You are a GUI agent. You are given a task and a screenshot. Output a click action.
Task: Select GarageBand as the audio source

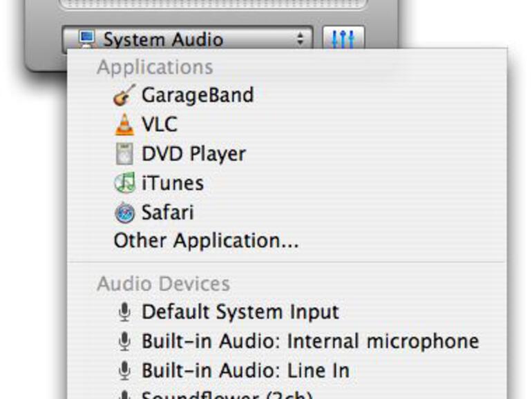pos(198,95)
